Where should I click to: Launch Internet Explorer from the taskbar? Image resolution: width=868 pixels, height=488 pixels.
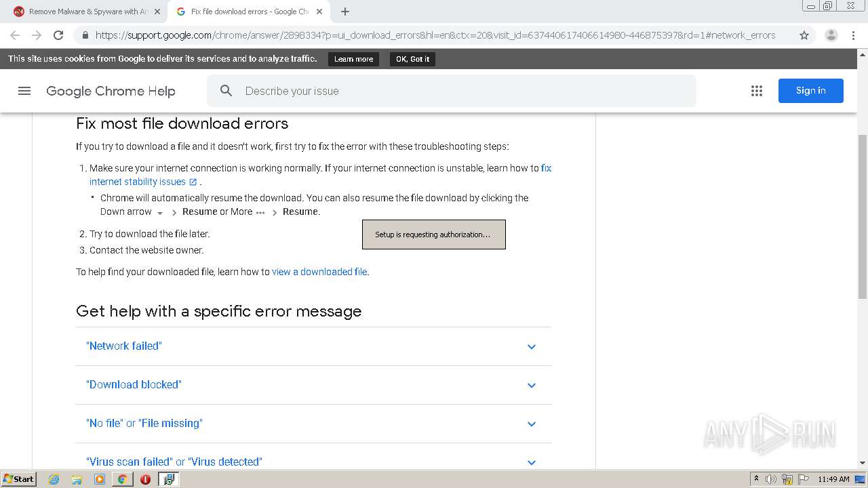pyautogui.click(x=54, y=479)
